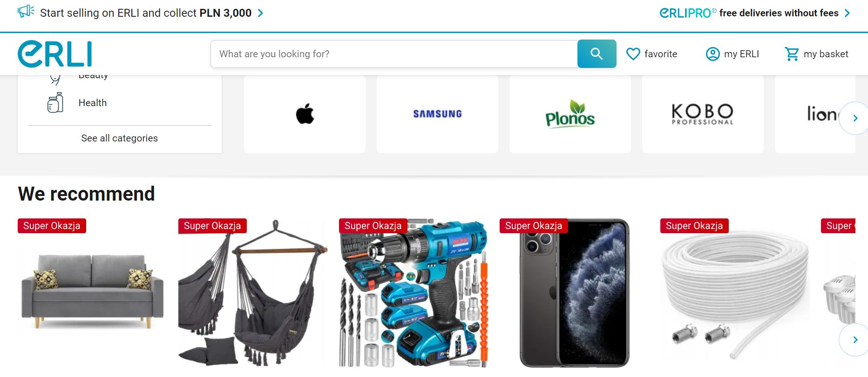Viewport: 868px width, 377px height.
Task: Click See all categories
Action: [119, 138]
